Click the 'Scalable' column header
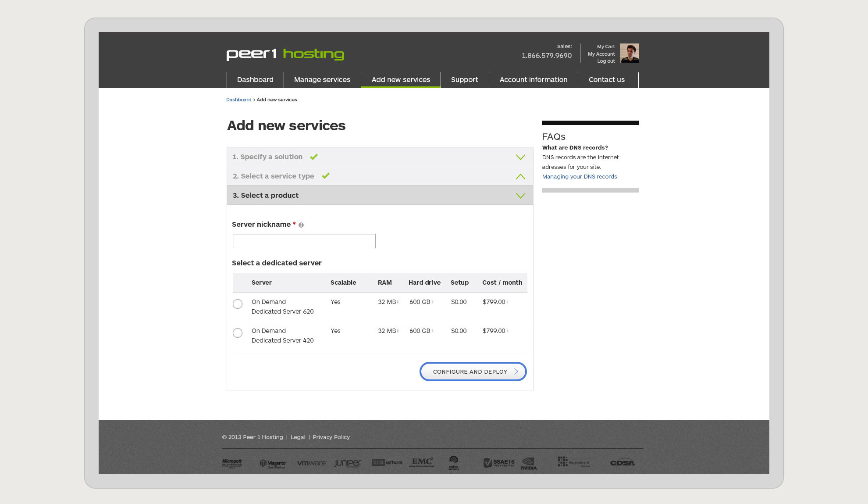Image resolution: width=868 pixels, height=504 pixels. 343,282
